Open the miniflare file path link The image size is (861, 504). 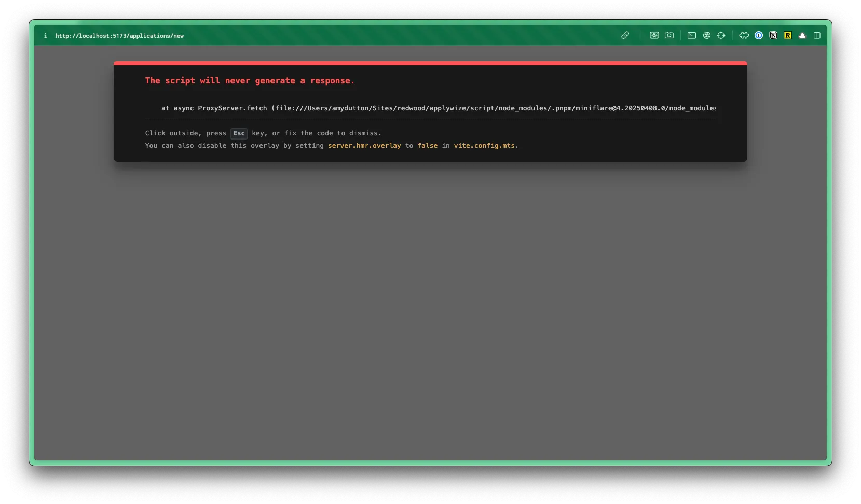click(x=505, y=108)
